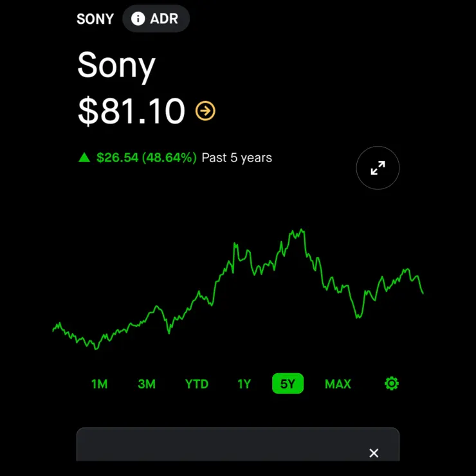Click the end point of the price line
Viewport: 476px width, 476px height.
(x=423, y=293)
